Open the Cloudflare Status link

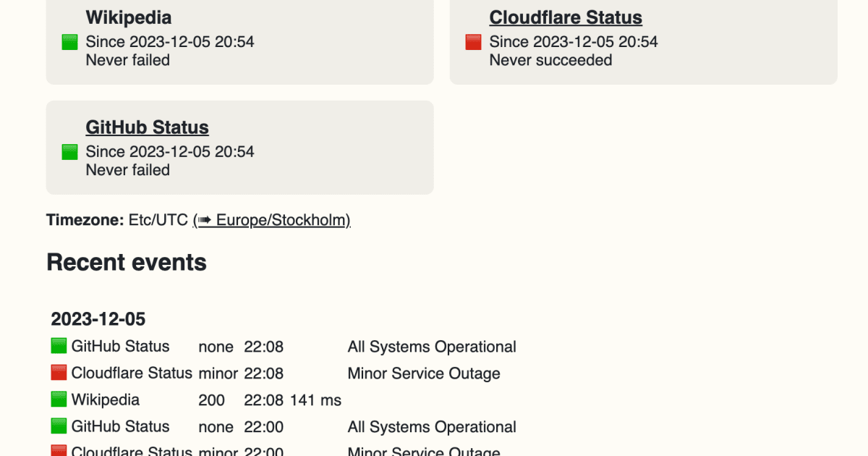pyautogui.click(x=566, y=17)
